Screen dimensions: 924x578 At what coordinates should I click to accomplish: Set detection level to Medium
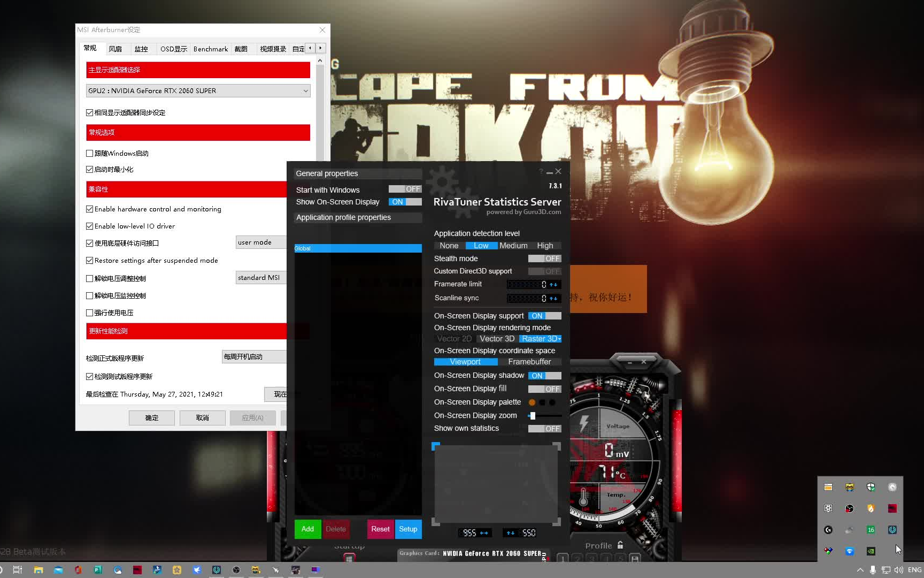point(513,246)
